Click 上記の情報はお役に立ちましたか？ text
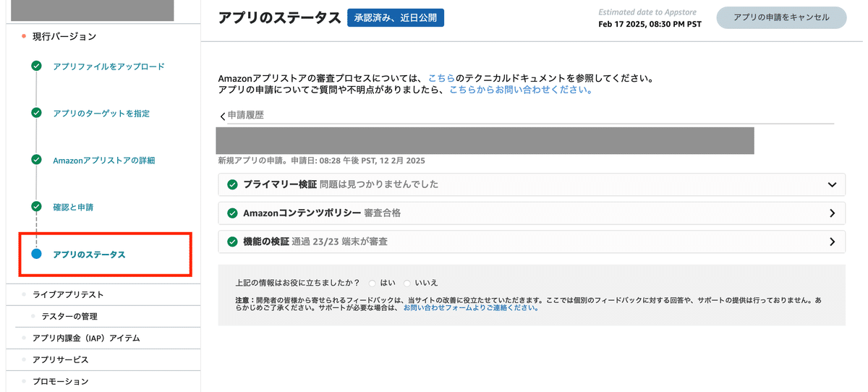Screen dimensions: 868x392 coord(298,283)
